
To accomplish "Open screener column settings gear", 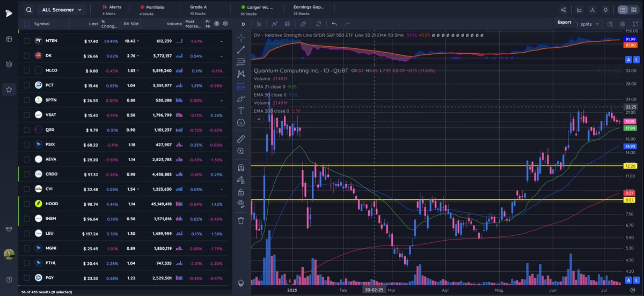I will coord(225,24).
